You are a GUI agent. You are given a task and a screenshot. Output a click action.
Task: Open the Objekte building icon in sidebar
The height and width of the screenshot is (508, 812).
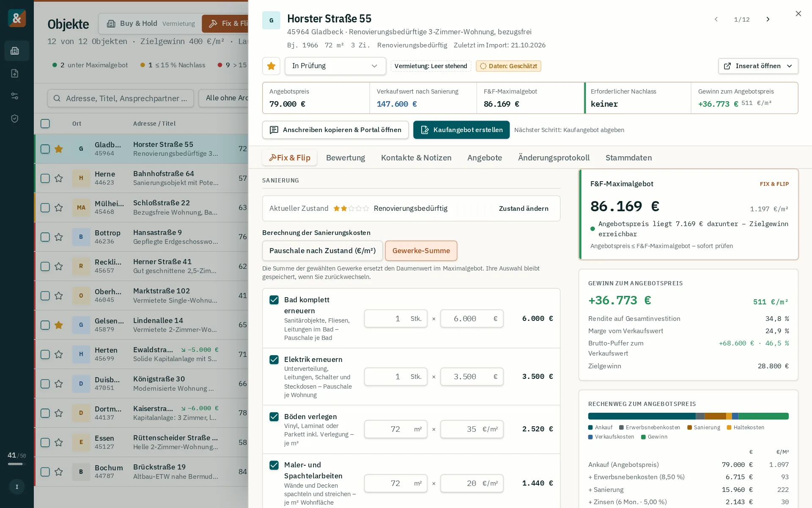tap(15, 51)
